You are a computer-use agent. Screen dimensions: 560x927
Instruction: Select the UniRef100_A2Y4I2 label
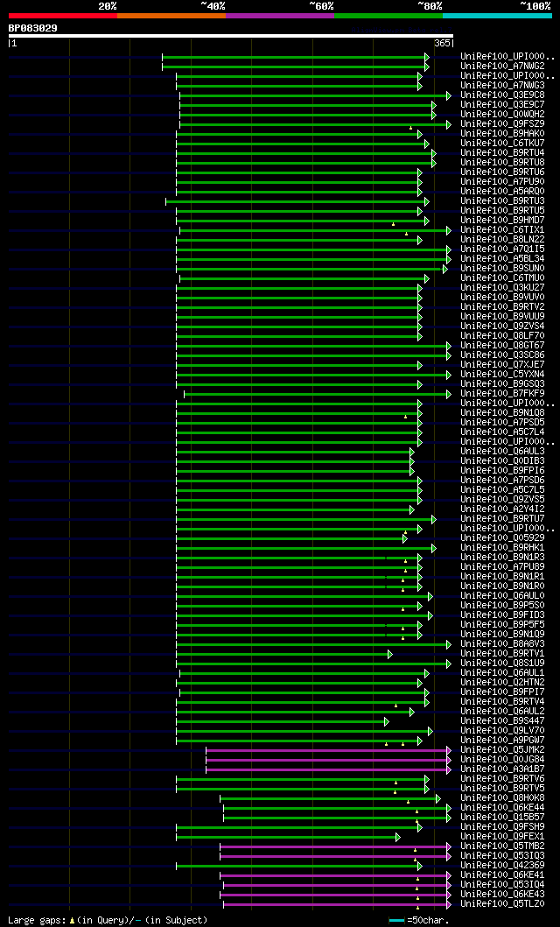(x=503, y=509)
